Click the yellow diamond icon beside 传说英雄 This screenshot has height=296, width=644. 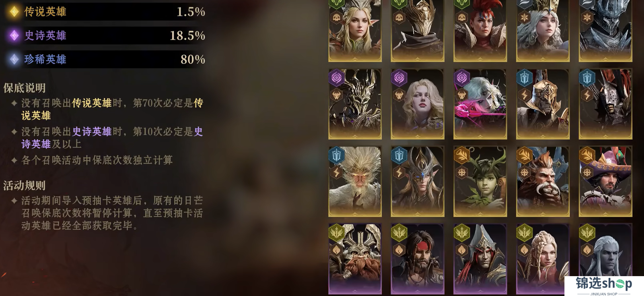[x=14, y=12]
